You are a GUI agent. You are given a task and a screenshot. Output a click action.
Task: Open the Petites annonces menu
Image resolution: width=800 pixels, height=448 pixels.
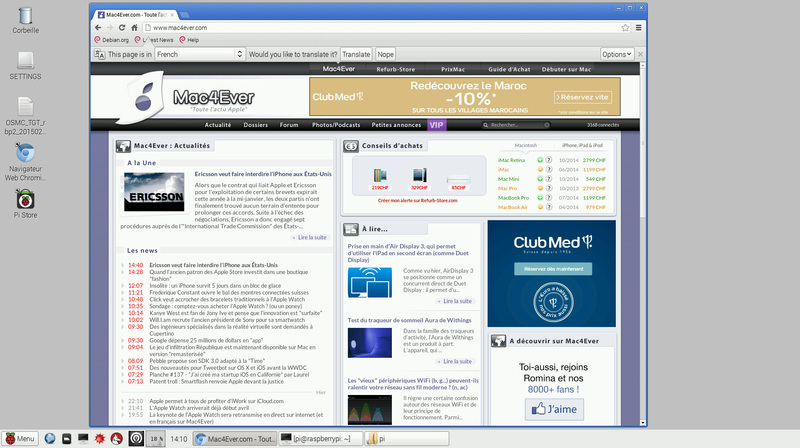(x=396, y=125)
